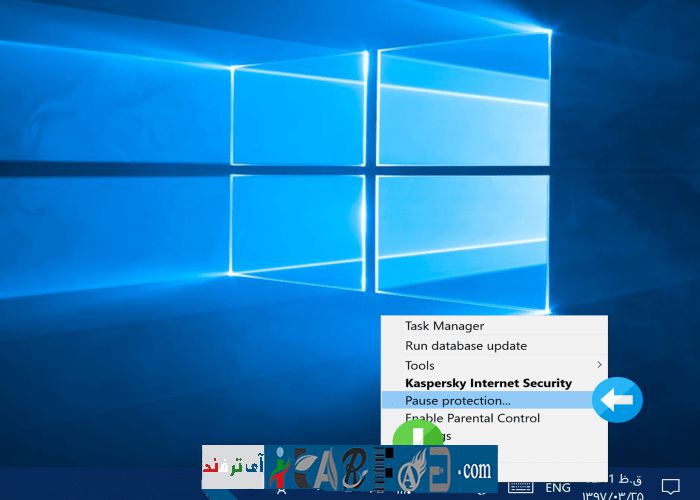
Task: Open Kaspersky Internet Security main window
Action: (x=488, y=383)
